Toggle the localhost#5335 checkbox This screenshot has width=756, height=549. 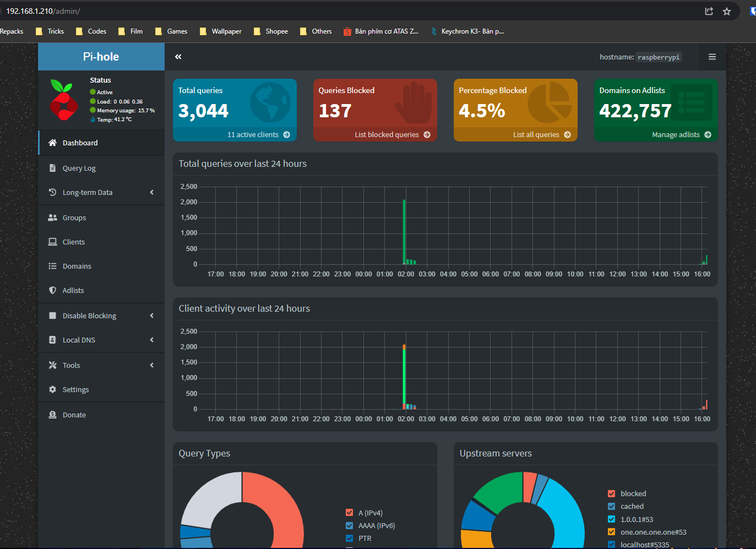tap(611, 544)
